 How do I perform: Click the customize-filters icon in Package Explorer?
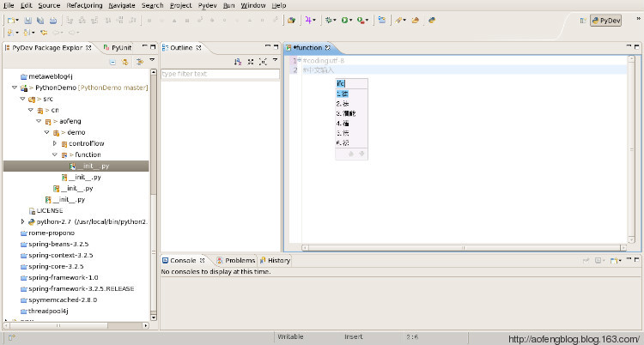[x=140, y=62]
